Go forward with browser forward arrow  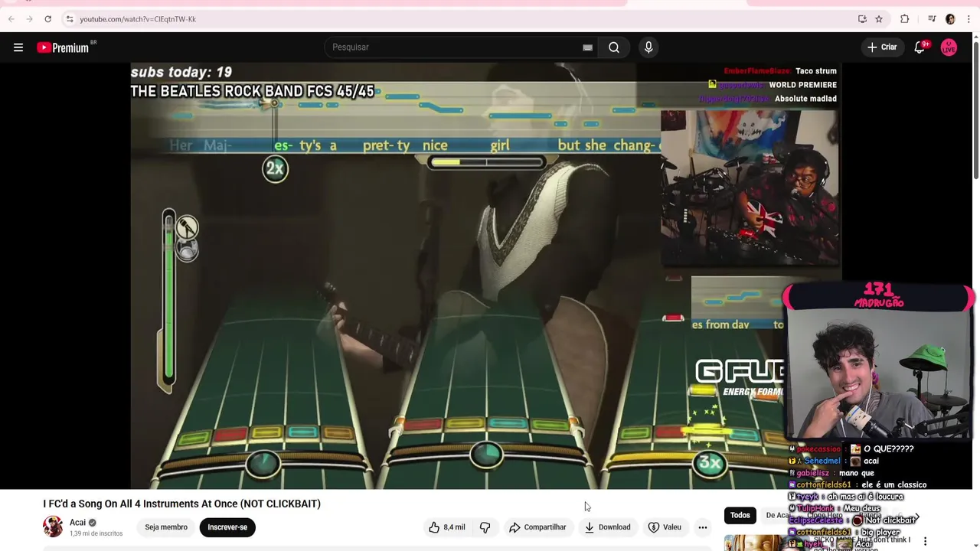click(x=29, y=19)
